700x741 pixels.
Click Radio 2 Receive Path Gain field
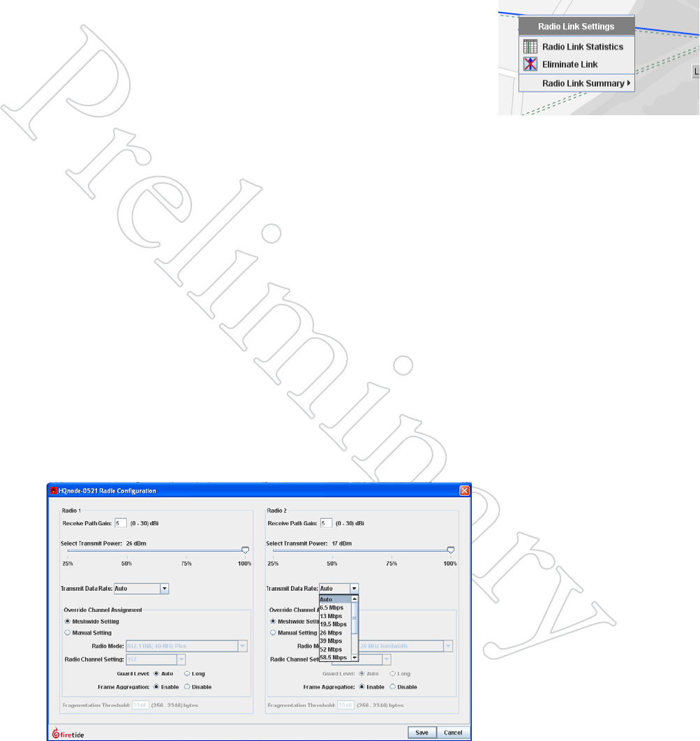(x=327, y=523)
